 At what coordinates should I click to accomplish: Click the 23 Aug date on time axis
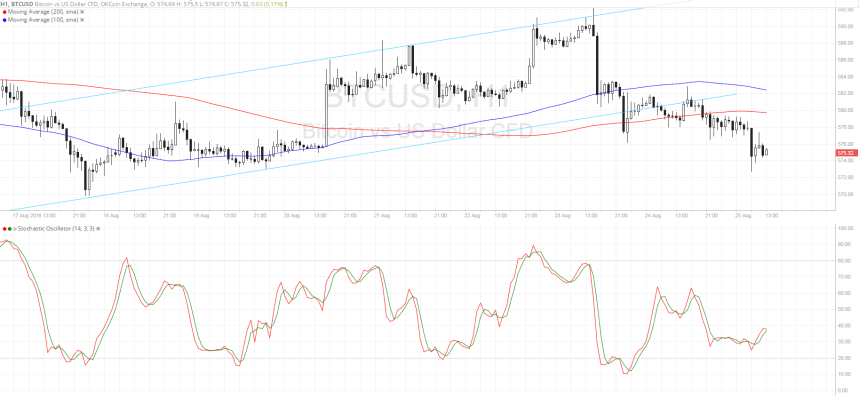coord(563,215)
